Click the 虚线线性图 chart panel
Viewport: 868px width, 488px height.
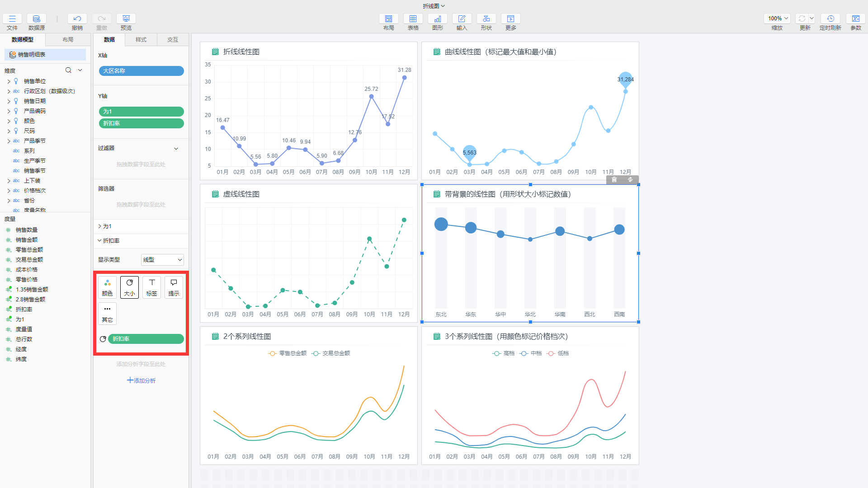point(309,253)
